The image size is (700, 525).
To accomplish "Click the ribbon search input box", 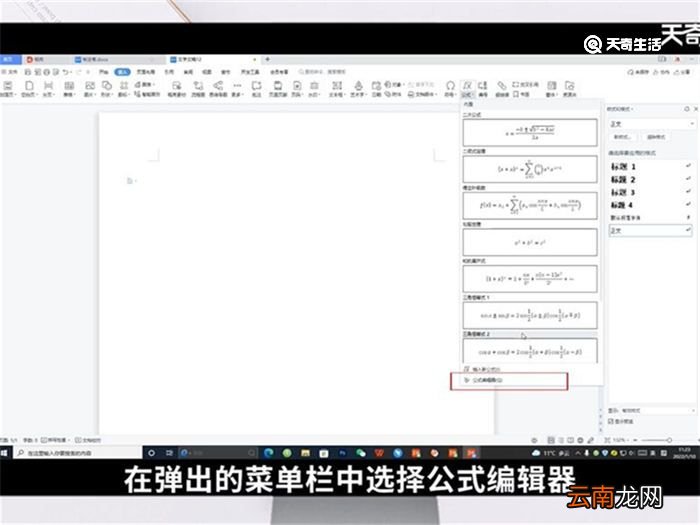I will pyautogui.click(x=322, y=72).
